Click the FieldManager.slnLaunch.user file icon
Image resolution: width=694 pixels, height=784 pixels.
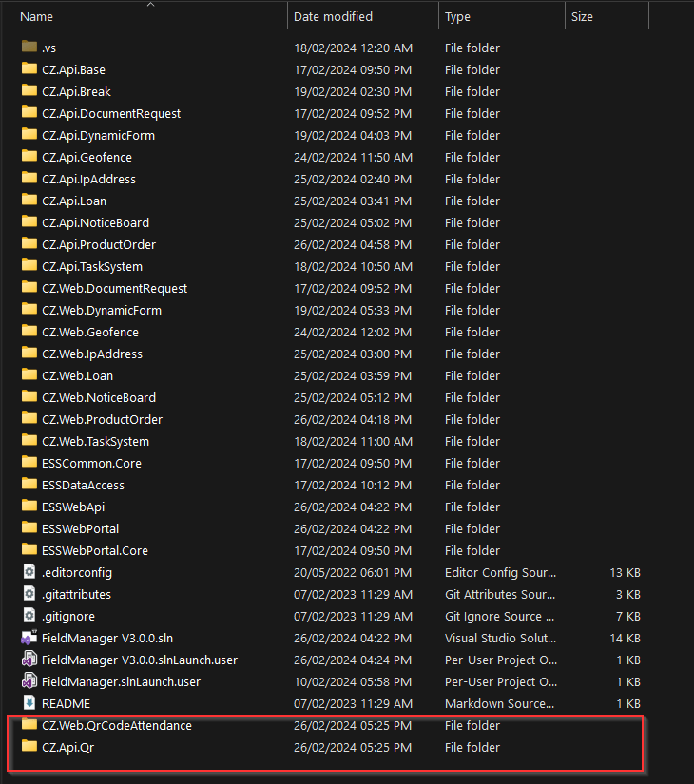click(x=29, y=681)
